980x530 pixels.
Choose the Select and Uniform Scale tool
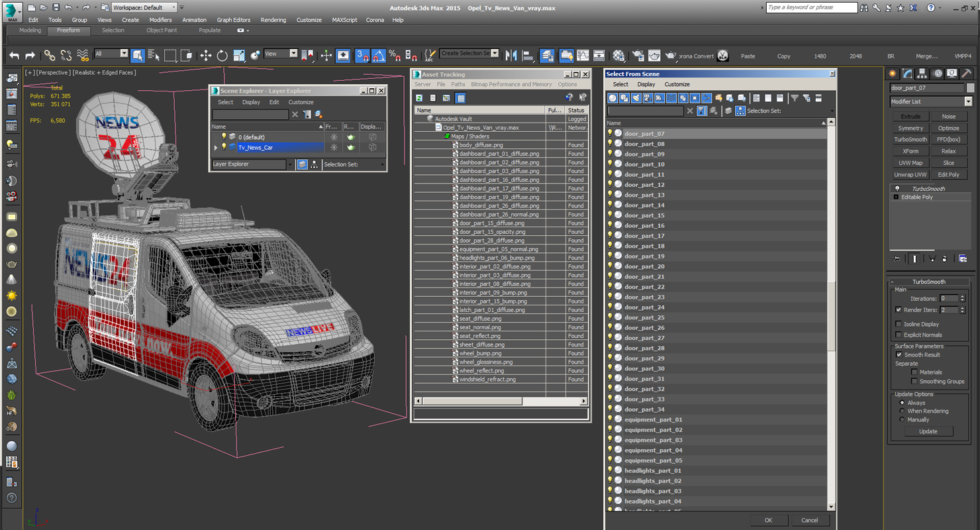[239, 56]
